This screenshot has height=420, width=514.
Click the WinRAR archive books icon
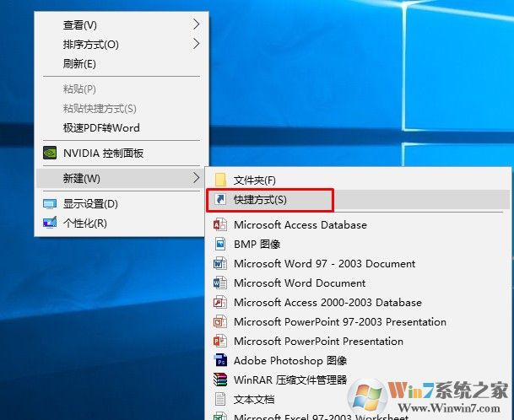click(x=220, y=380)
